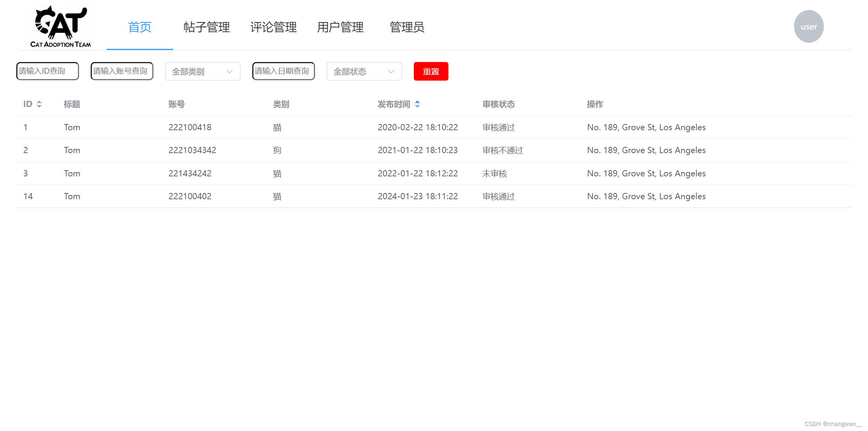Viewport: 868px width, 431px height.
Task: Open the 评论管理 page
Action: pyautogui.click(x=274, y=27)
